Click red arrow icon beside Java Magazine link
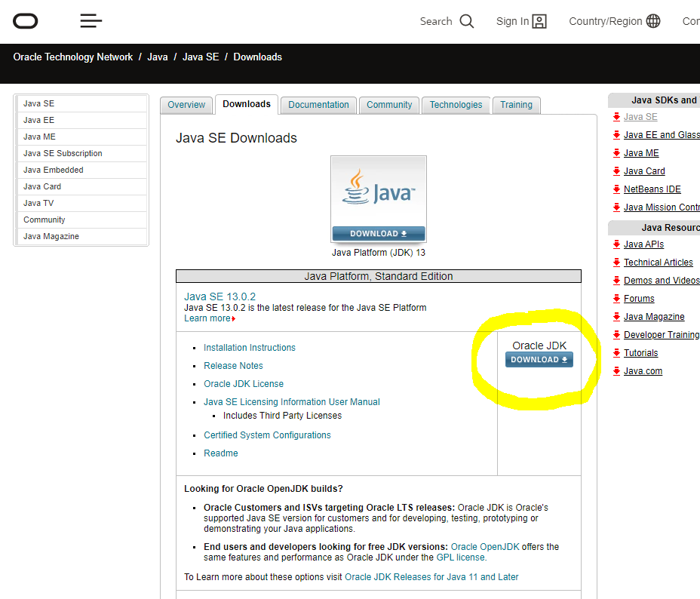The image size is (700, 599). coord(616,317)
